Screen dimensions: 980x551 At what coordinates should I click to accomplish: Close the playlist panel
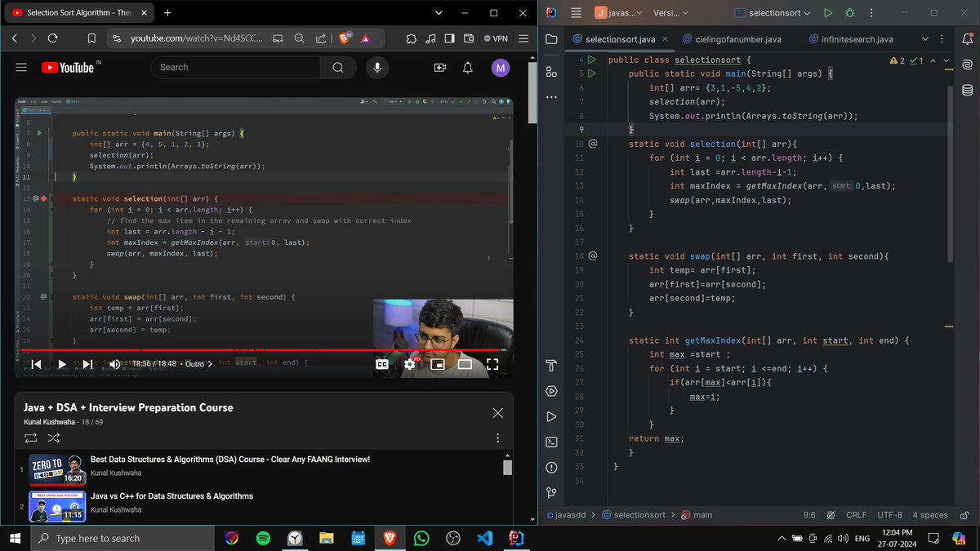point(497,413)
